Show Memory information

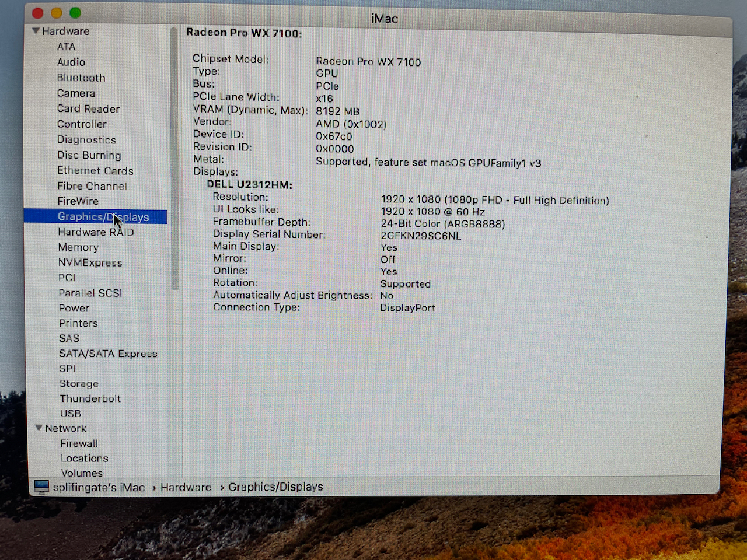pos(78,247)
